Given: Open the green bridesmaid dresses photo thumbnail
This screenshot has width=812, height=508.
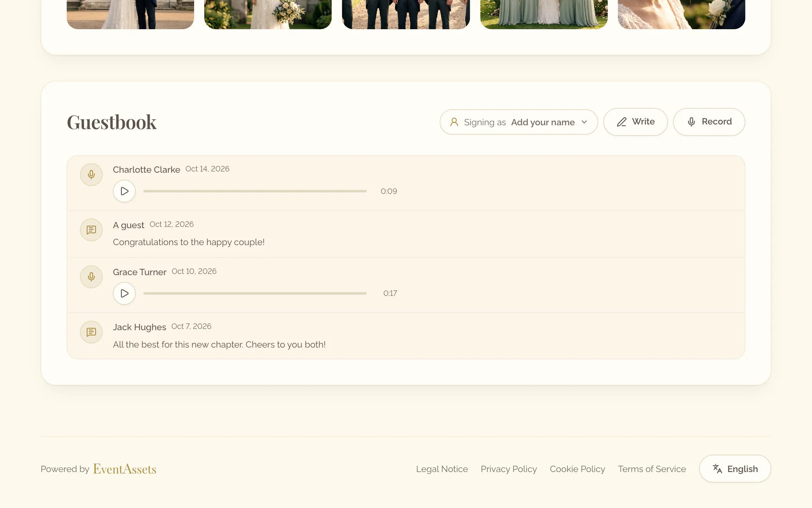Looking at the screenshot, I should pos(544,14).
